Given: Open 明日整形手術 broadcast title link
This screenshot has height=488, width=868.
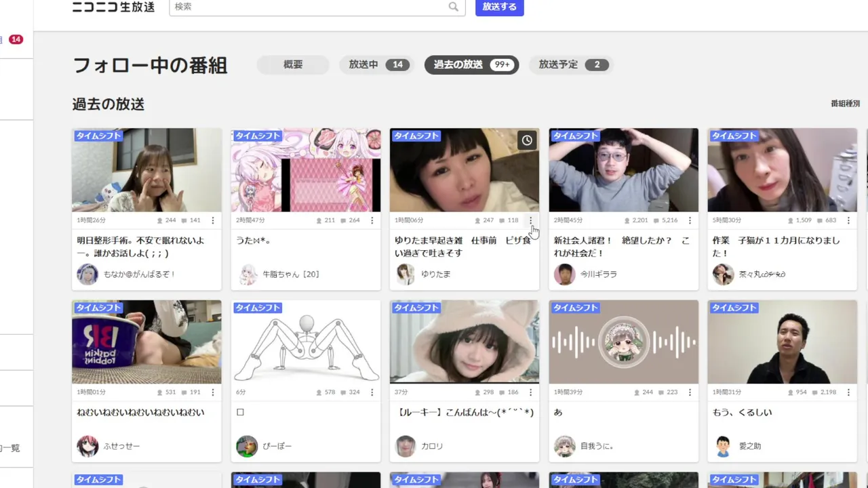Looking at the screenshot, I should [140, 247].
